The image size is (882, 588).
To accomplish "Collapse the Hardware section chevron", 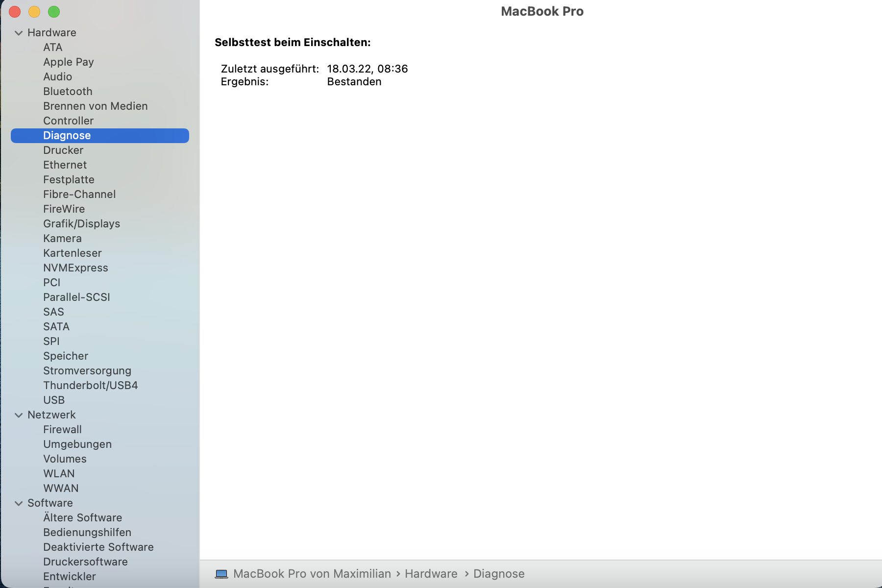I will tap(19, 33).
